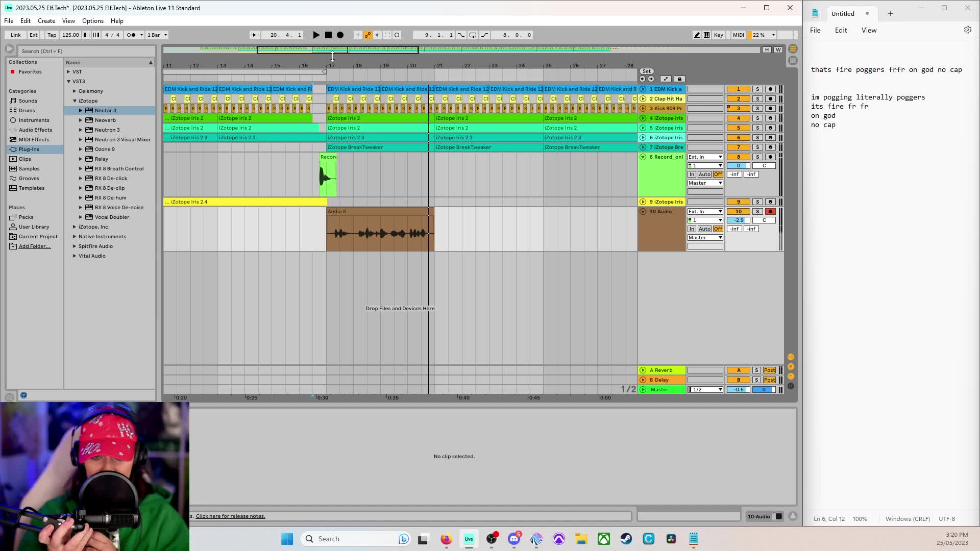This screenshot has width=980, height=551.
Task: Open track 8 Ext. In input dropdown
Action: [x=705, y=157]
